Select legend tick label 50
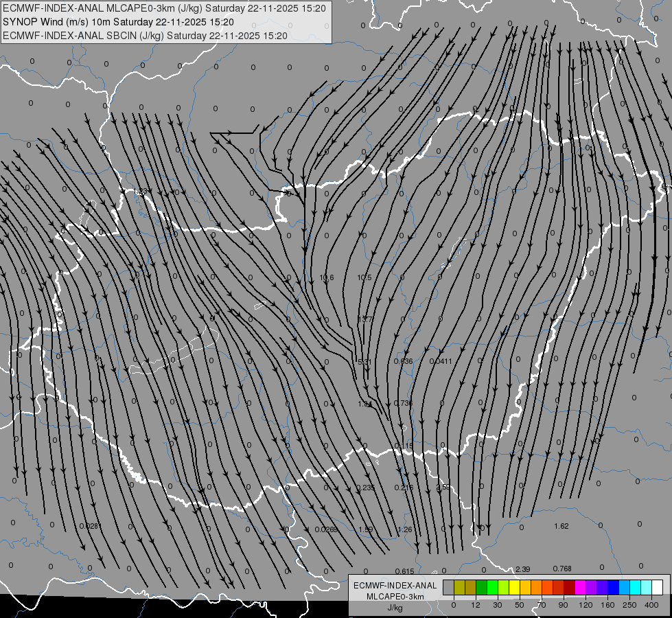672x618 pixels. [x=520, y=605]
